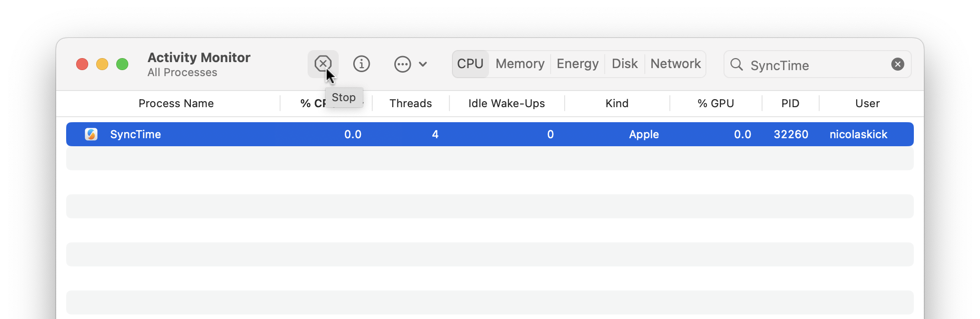Click the SyncTime app icon in the row
This screenshot has width=980, height=319.
[91, 134]
